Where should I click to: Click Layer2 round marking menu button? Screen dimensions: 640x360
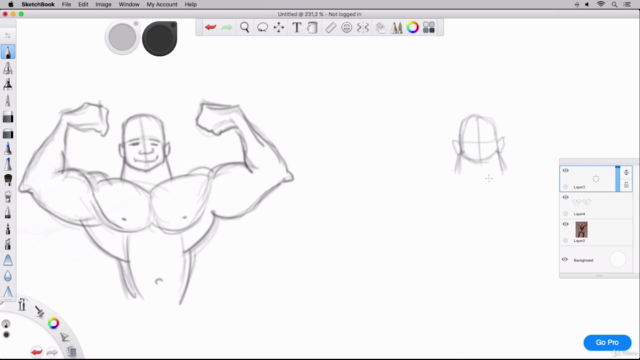tap(565, 240)
